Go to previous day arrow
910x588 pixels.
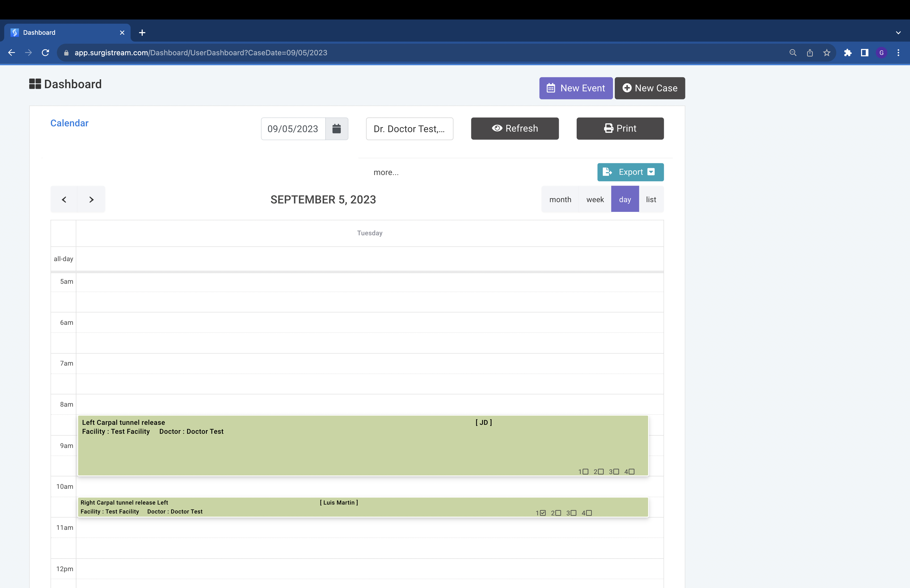coord(64,199)
